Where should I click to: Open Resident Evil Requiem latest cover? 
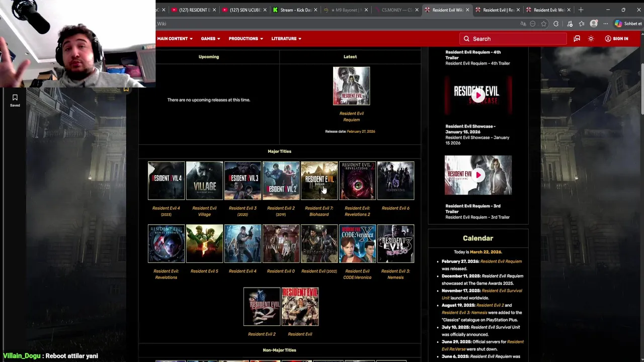(x=351, y=86)
